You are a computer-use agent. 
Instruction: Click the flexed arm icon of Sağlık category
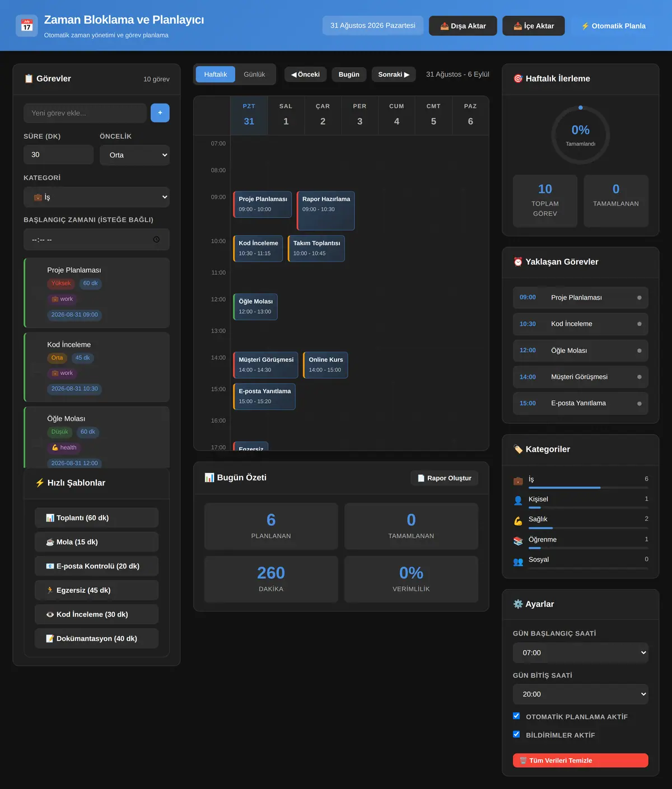(x=518, y=521)
